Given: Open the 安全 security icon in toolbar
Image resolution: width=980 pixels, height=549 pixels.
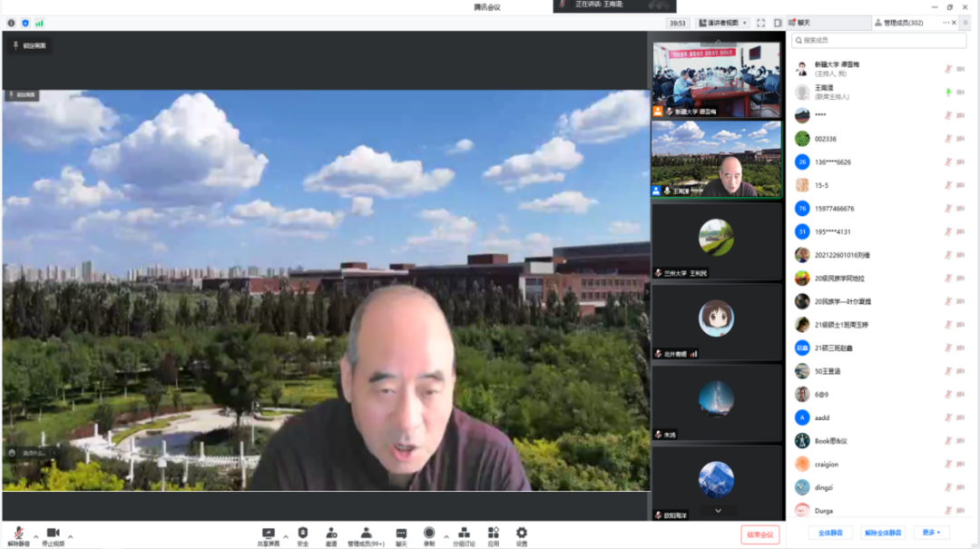Looking at the screenshot, I should [x=303, y=534].
